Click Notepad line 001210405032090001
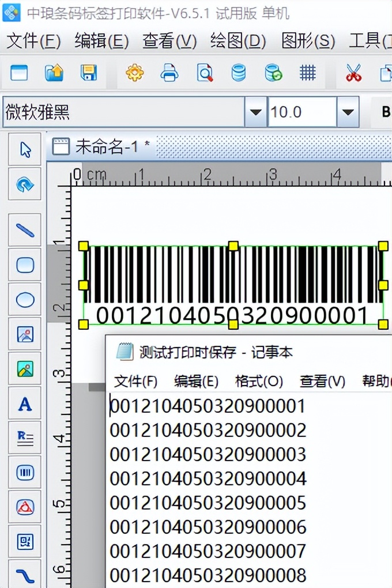392x588 pixels. (208, 406)
